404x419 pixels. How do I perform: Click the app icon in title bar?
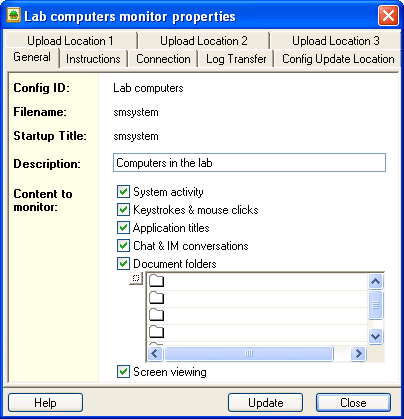(x=13, y=16)
